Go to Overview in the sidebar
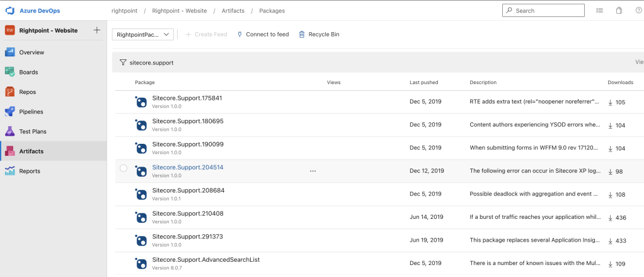 point(32,52)
